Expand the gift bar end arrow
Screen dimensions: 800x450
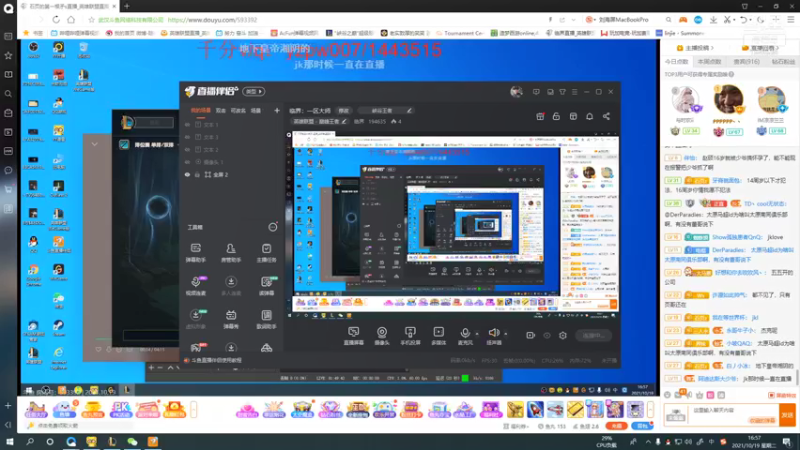pyautogui.click(x=650, y=410)
